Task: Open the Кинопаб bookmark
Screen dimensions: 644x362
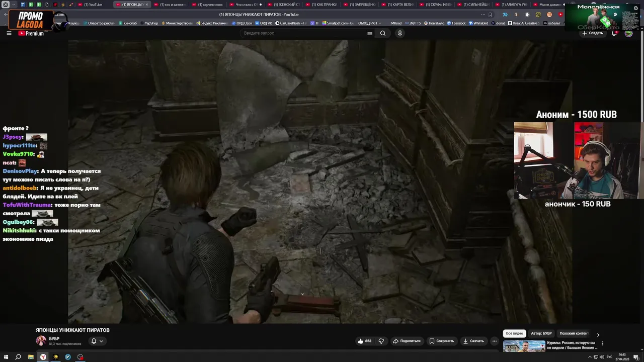Action: pos(127,23)
